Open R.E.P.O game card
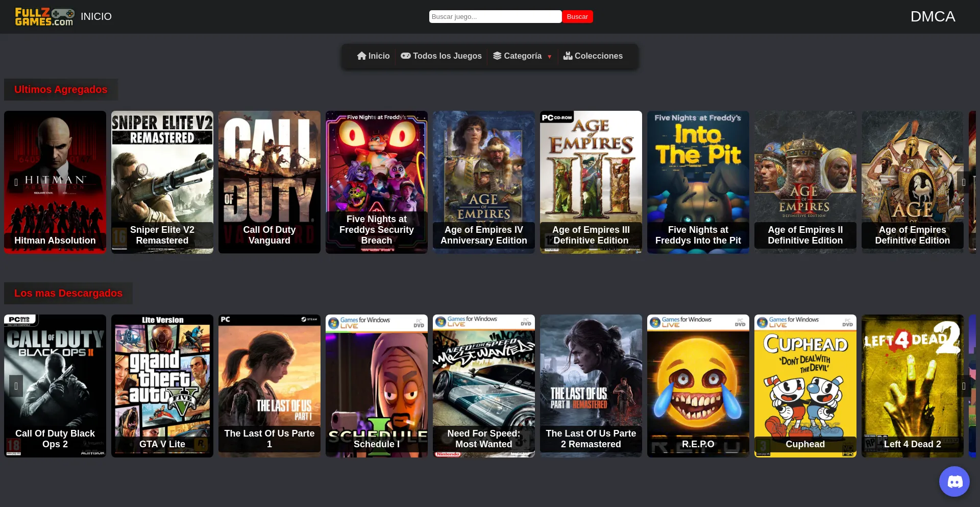 [698, 386]
